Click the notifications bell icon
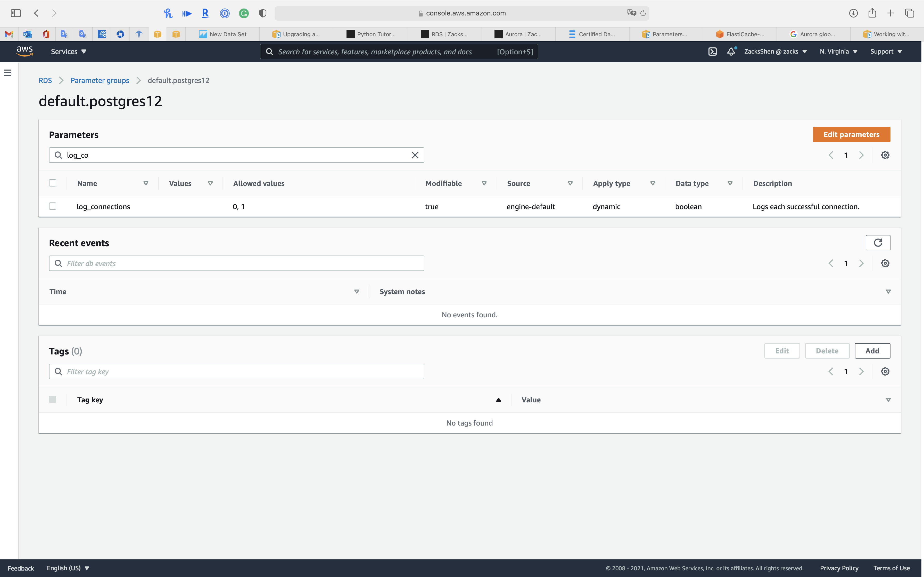 [x=731, y=52]
